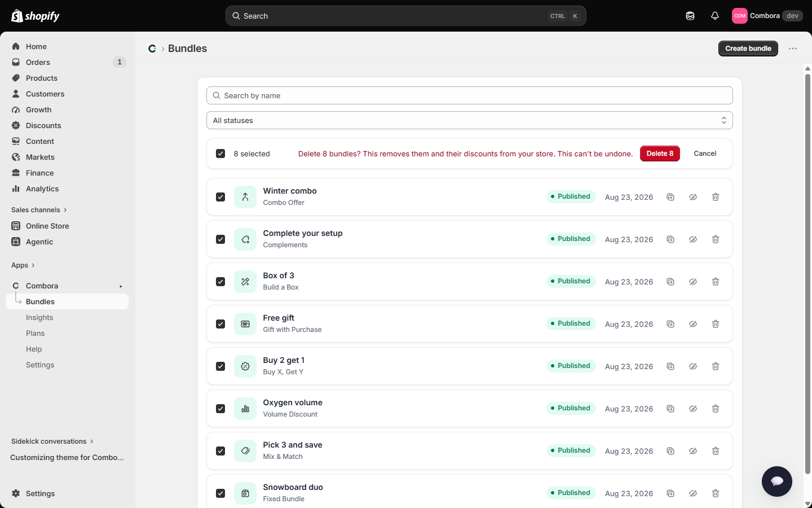
Task: Click the Combora app icon in breadcrumb
Action: click(152, 49)
